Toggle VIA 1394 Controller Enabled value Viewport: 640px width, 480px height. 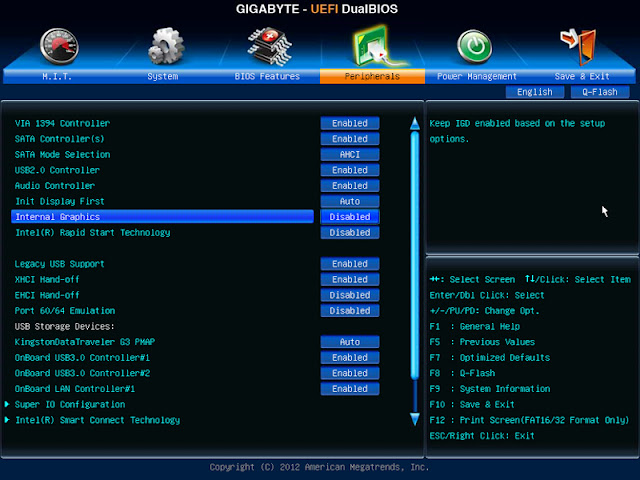point(350,123)
